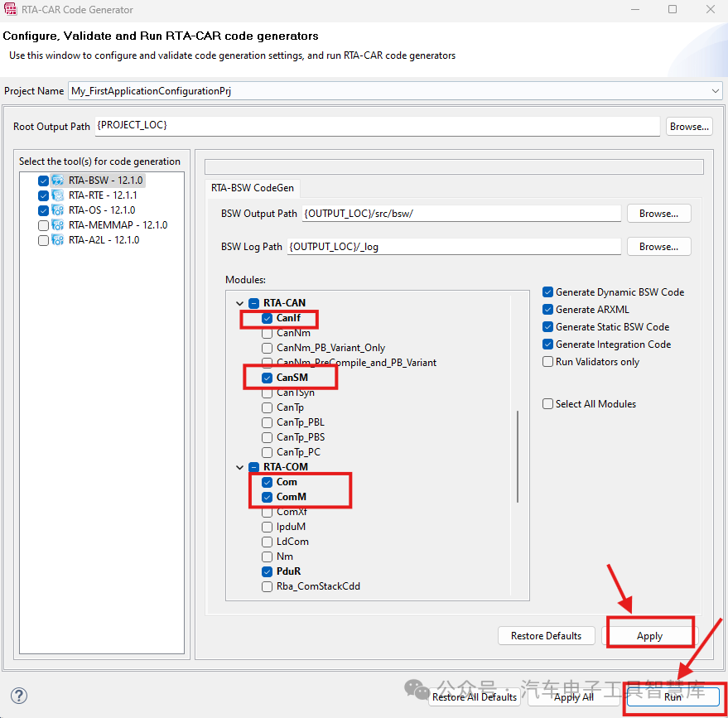Click the BSW Output Path field

[x=461, y=214]
